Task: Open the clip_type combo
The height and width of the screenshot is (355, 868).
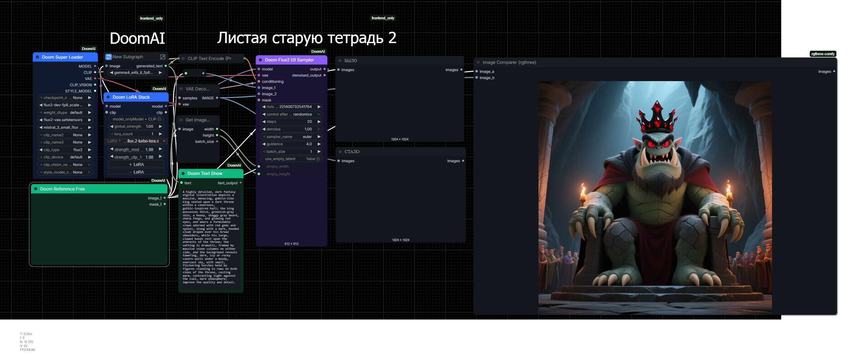Action: (65, 150)
